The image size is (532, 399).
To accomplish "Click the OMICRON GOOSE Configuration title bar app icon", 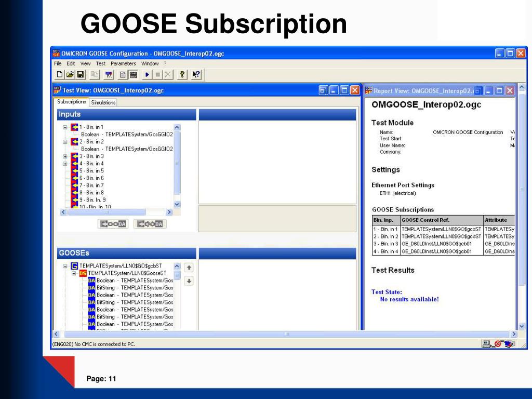I will 56,54.
